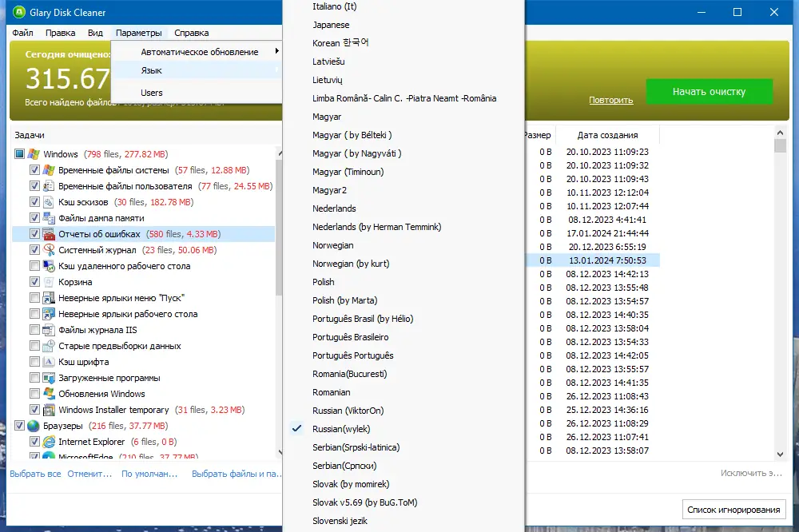Click the system temporary files icon
Image resolution: width=799 pixels, height=532 pixels.
[x=49, y=170]
